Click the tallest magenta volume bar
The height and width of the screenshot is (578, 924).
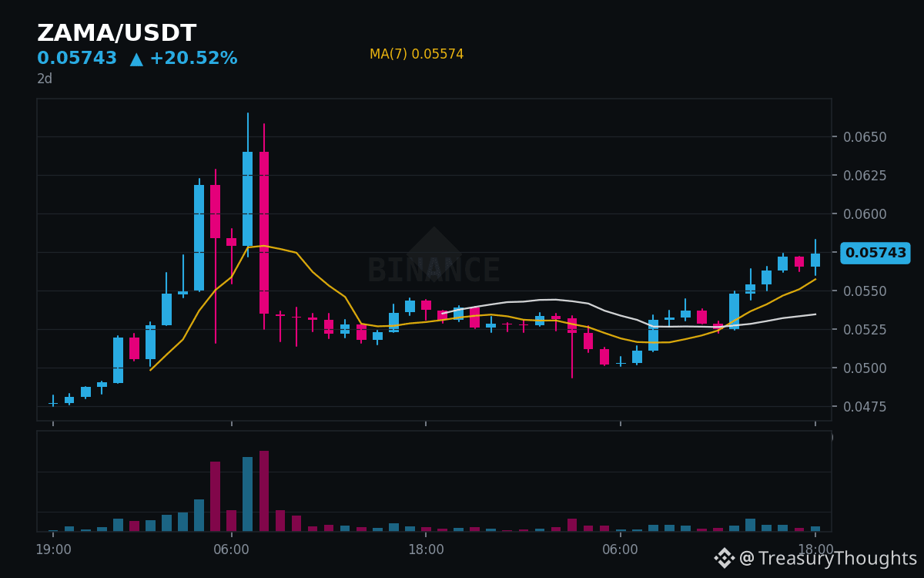tap(264, 491)
